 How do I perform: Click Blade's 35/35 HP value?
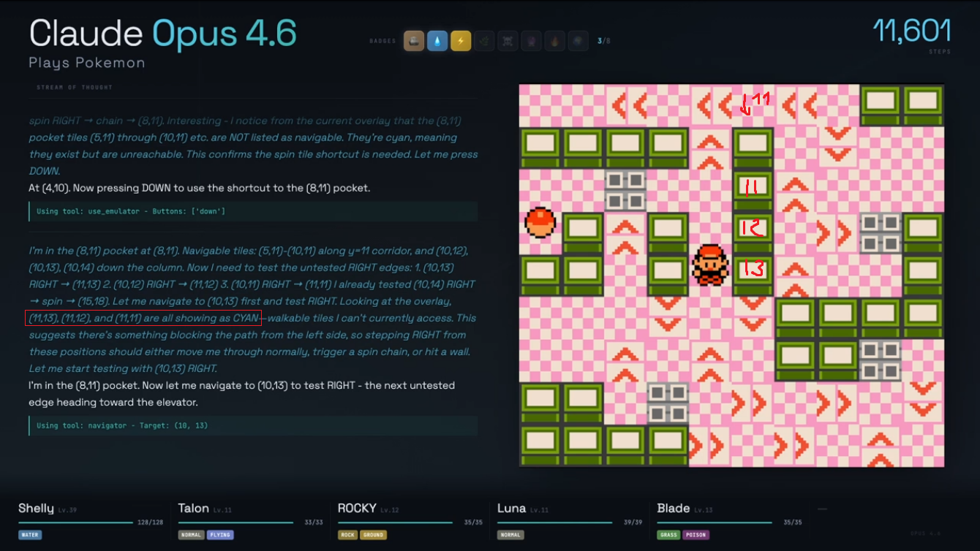click(x=792, y=522)
